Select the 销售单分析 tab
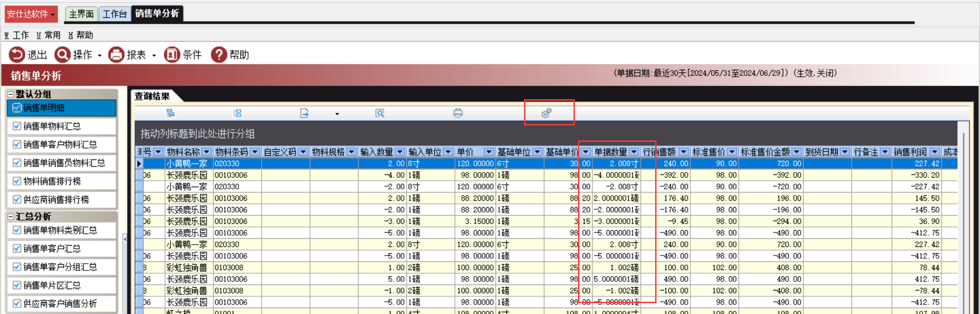 pyautogui.click(x=157, y=14)
